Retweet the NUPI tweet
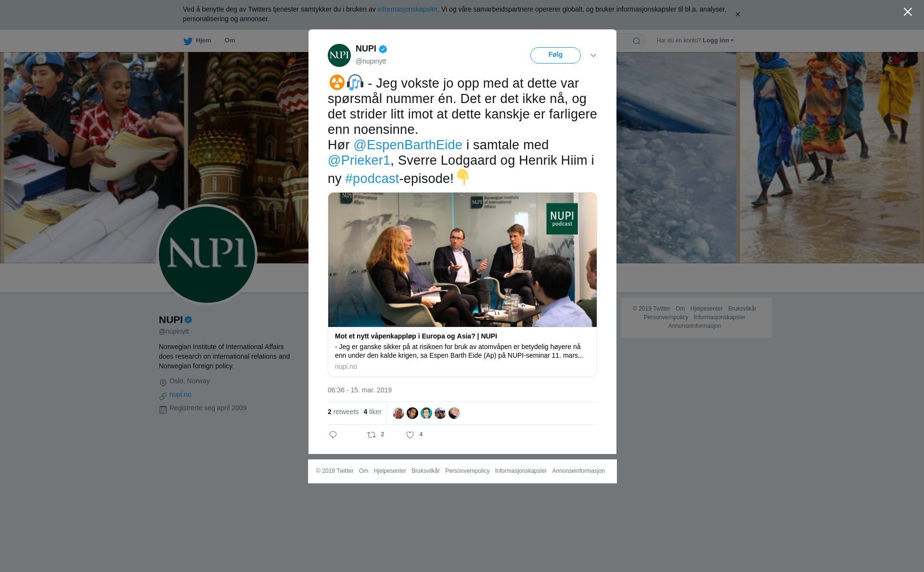The height and width of the screenshot is (572, 924). coord(372,435)
